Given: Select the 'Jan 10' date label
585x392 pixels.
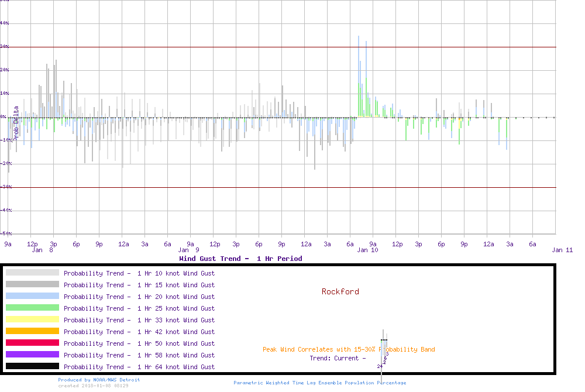Looking at the screenshot, I should coord(367,250).
